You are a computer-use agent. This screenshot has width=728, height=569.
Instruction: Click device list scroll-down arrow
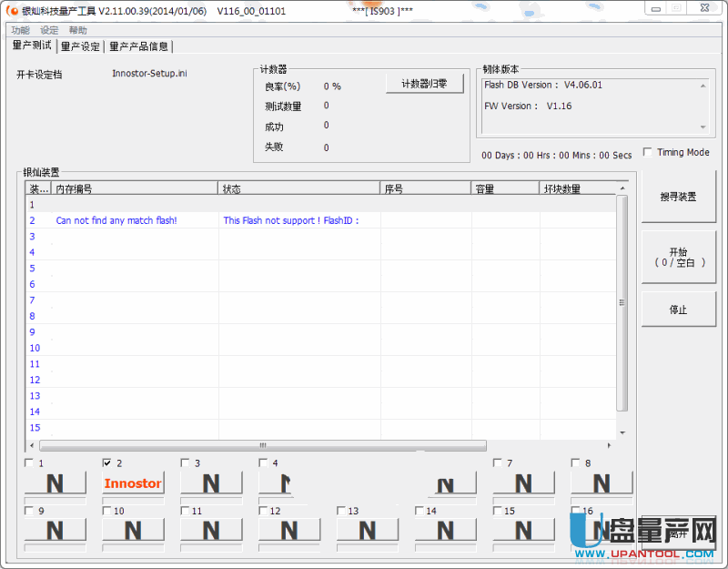pyautogui.click(x=622, y=432)
